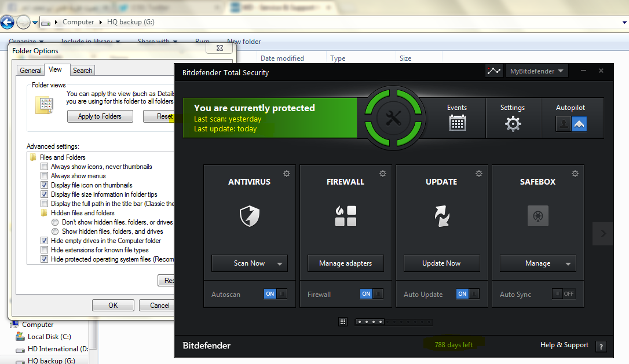The image size is (629, 364).
Task: Select the View tab in Folder Options
Action: [56, 70]
